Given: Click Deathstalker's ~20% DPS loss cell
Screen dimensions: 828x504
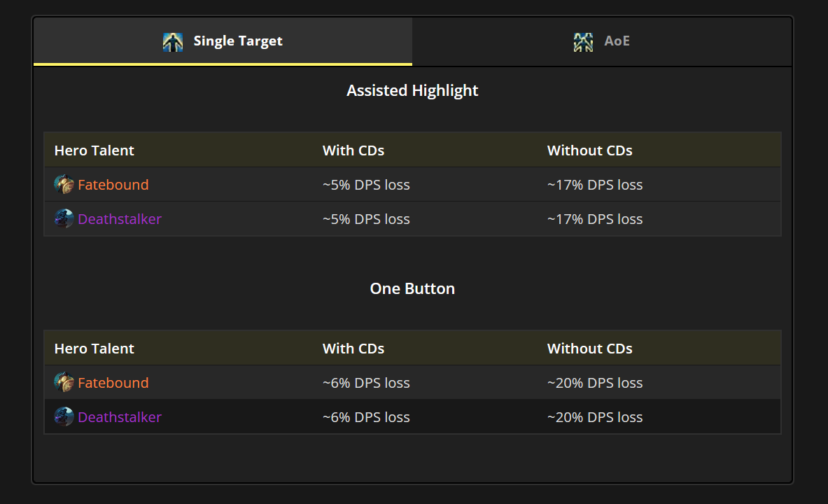Looking at the screenshot, I should coord(594,417).
